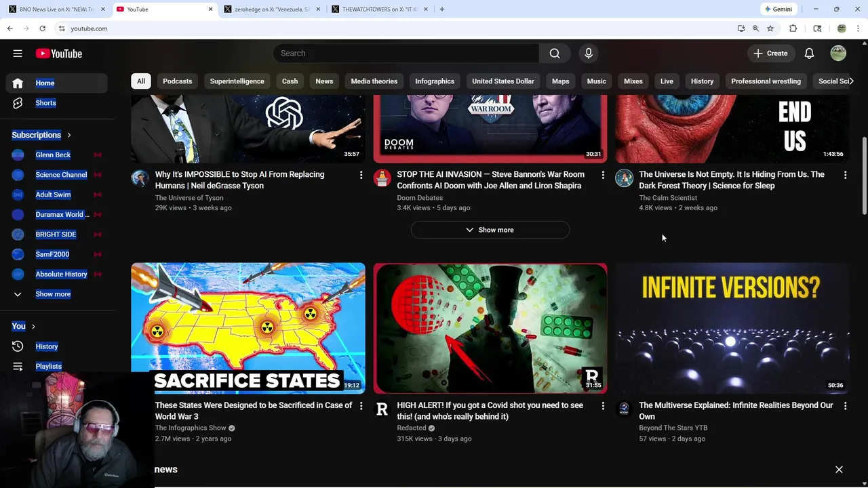Open the account avatar menu
The image size is (868, 488).
(838, 54)
